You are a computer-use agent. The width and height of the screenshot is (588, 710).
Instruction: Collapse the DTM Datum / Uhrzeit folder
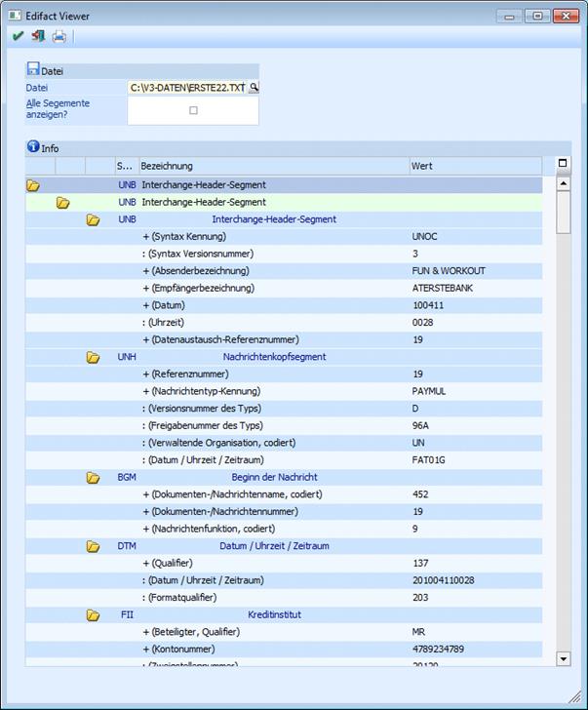coord(94,546)
